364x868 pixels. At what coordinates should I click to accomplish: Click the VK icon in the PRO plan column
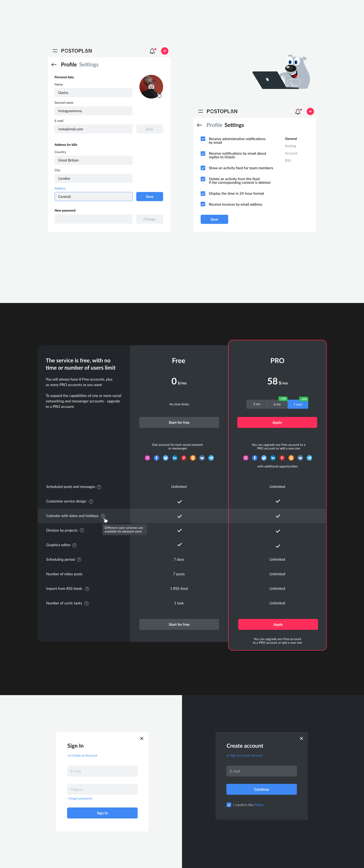coord(300,458)
